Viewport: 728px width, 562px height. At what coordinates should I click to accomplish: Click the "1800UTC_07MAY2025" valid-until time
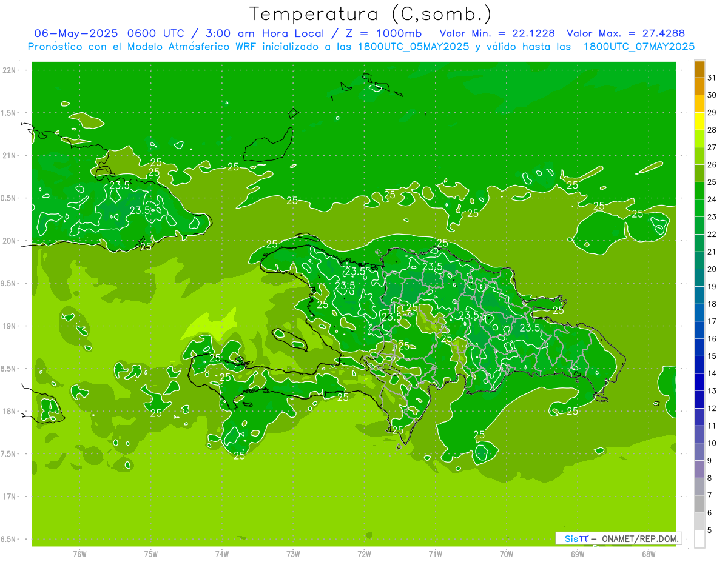pyautogui.click(x=639, y=47)
